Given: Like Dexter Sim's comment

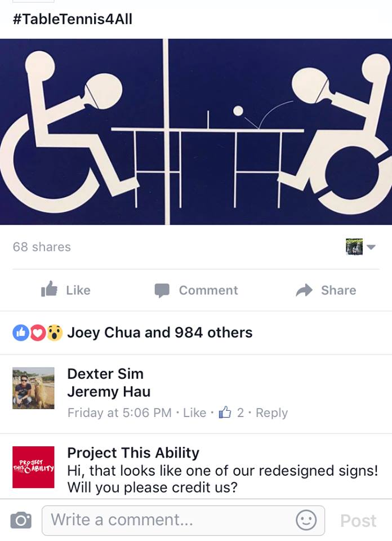Looking at the screenshot, I should pos(194,413).
